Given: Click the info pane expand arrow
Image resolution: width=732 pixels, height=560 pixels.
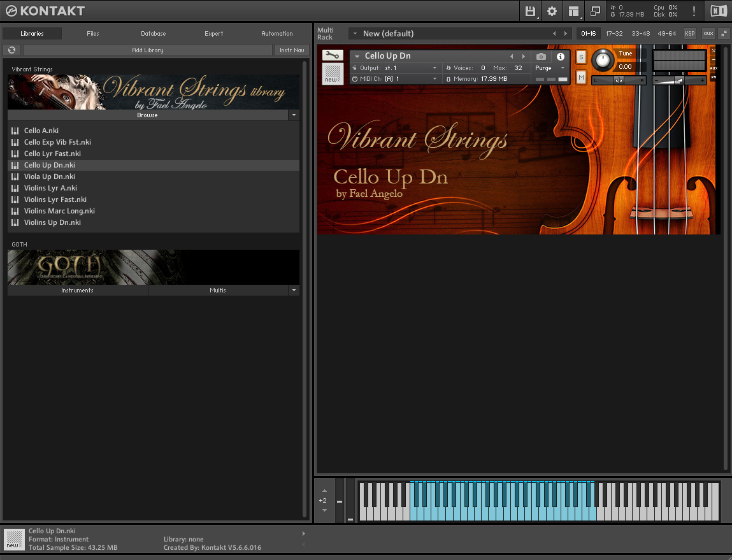Looking at the screenshot, I should (303, 533).
